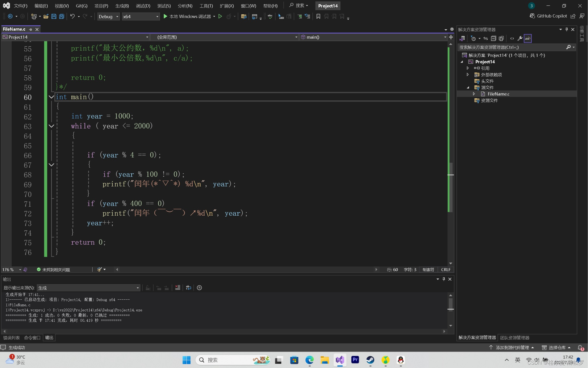Toggle preview selected items icon
This screenshot has width=588, height=368.
[x=528, y=39]
